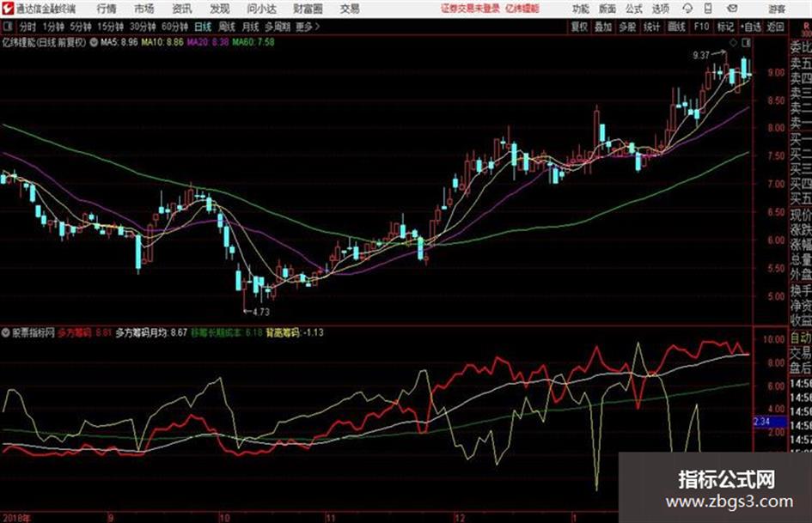The width and height of the screenshot is (812, 523).
Task: Open the F10 company info button
Action: click(x=701, y=27)
